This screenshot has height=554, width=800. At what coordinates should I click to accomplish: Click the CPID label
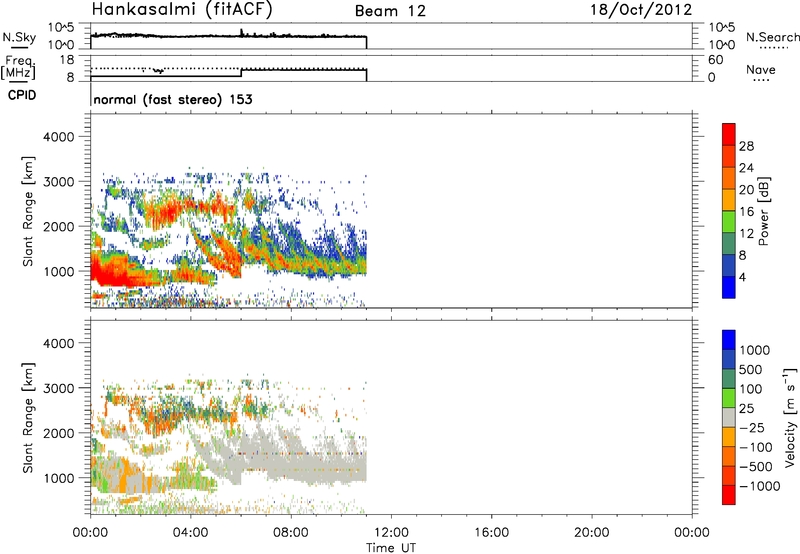click(x=22, y=95)
